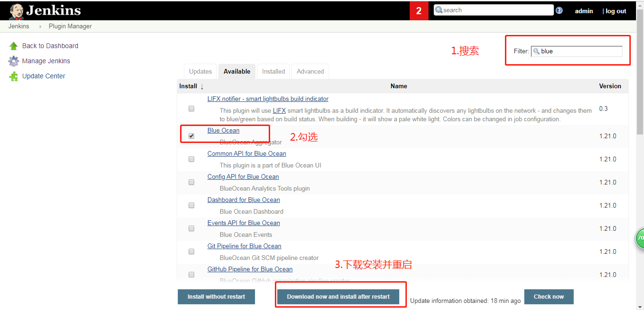Tick the Events API for Blue Ocean checkbox

[191, 228]
